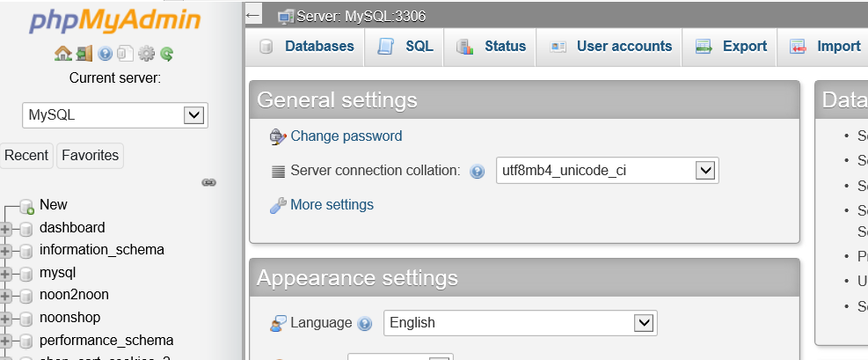The width and height of the screenshot is (868, 360).
Task: Click help icon next to Language
Action: 364,323
